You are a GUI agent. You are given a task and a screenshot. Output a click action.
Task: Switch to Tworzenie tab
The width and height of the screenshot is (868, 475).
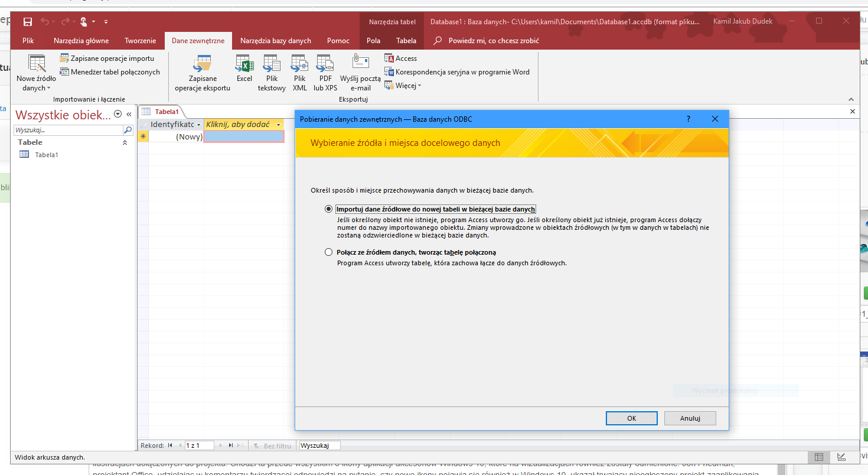tap(140, 41)
